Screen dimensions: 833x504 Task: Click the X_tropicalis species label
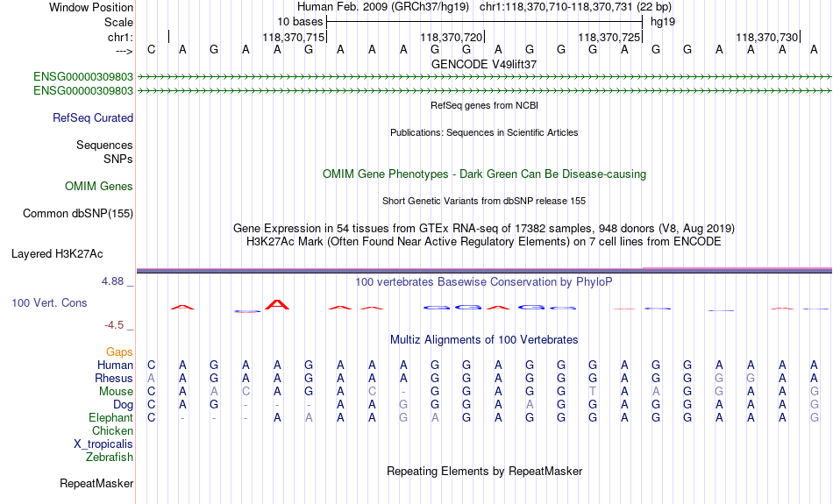(103, 444)
